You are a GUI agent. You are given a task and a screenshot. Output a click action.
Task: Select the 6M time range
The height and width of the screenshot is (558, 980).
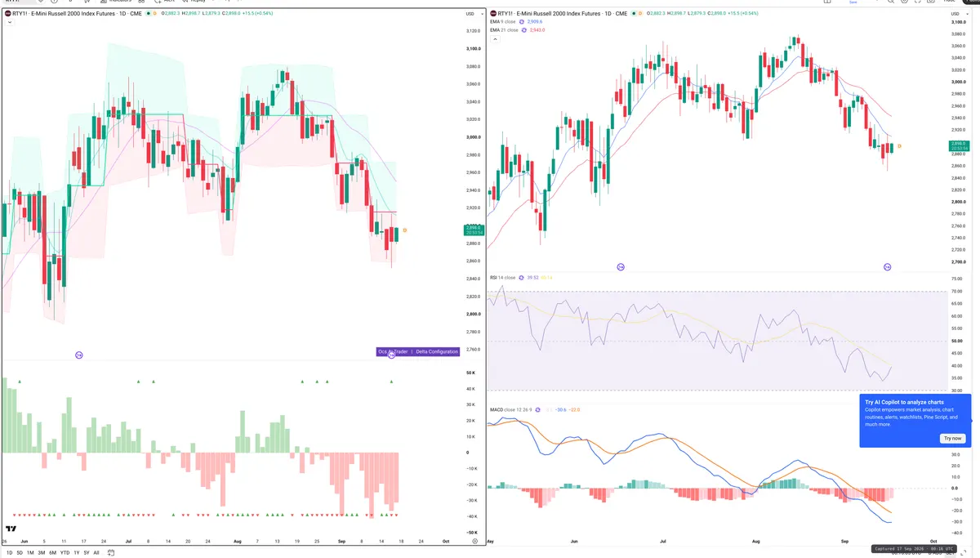click(x=52, y=553)
